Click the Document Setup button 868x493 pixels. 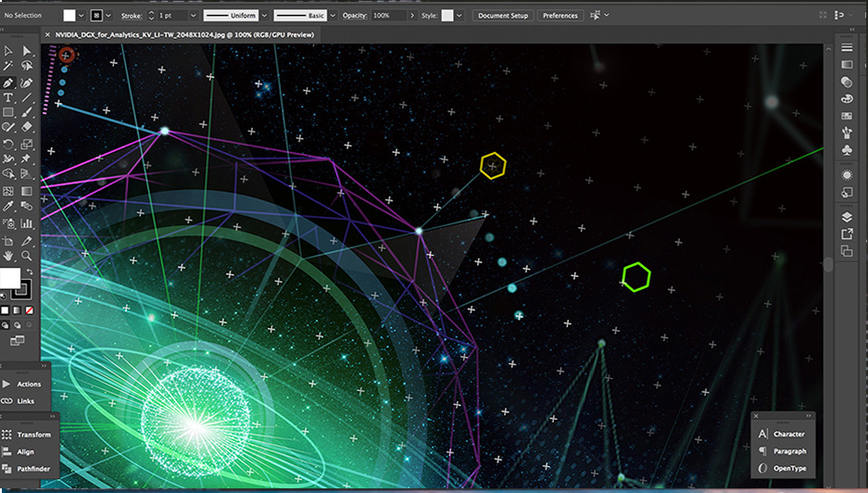(503, 16)
